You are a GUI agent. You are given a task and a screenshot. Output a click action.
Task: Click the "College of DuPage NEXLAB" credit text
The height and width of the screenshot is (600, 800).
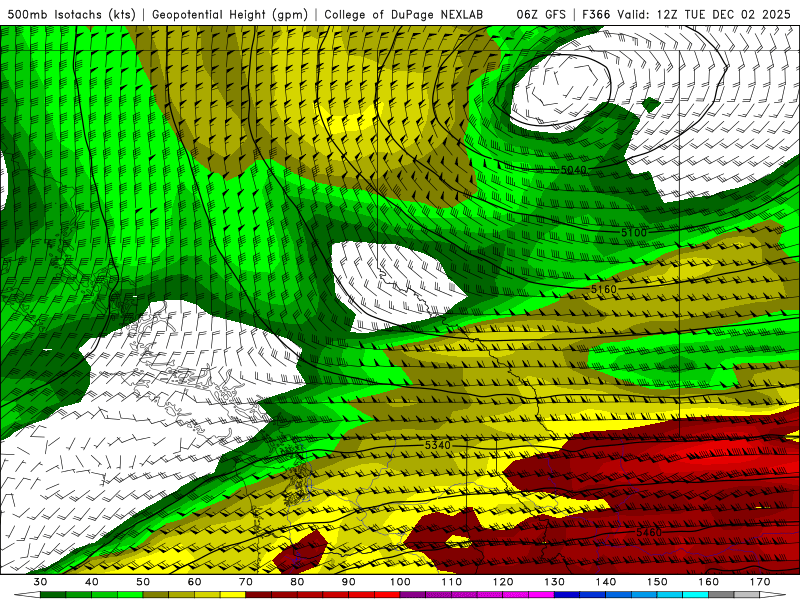click(404, 14)
